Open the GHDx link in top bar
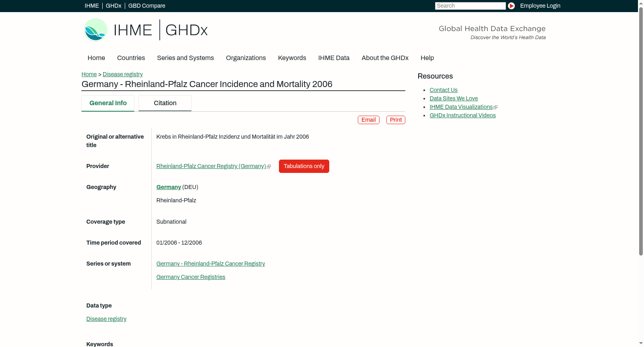Screen dimensions: 644x347 coord(114,6)
